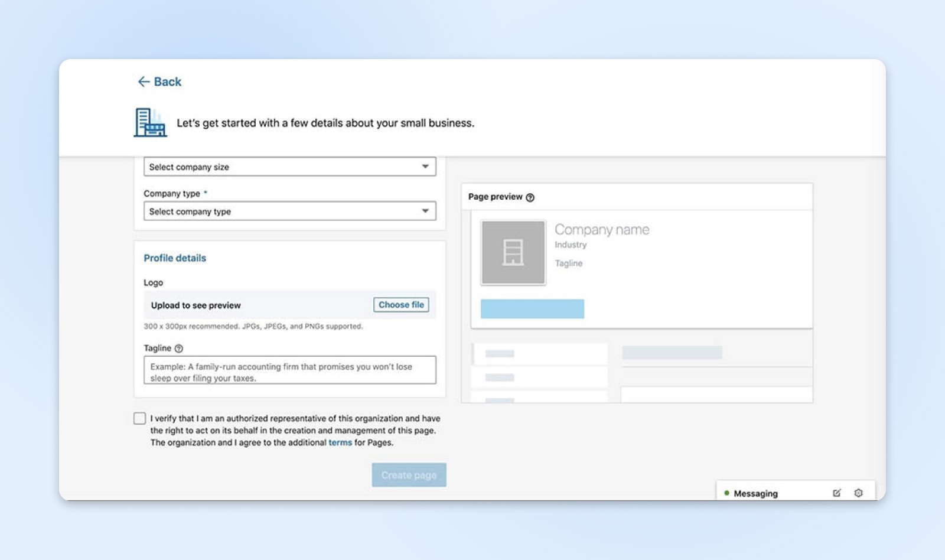Click the Upload to see preview area

pos(196,305)
